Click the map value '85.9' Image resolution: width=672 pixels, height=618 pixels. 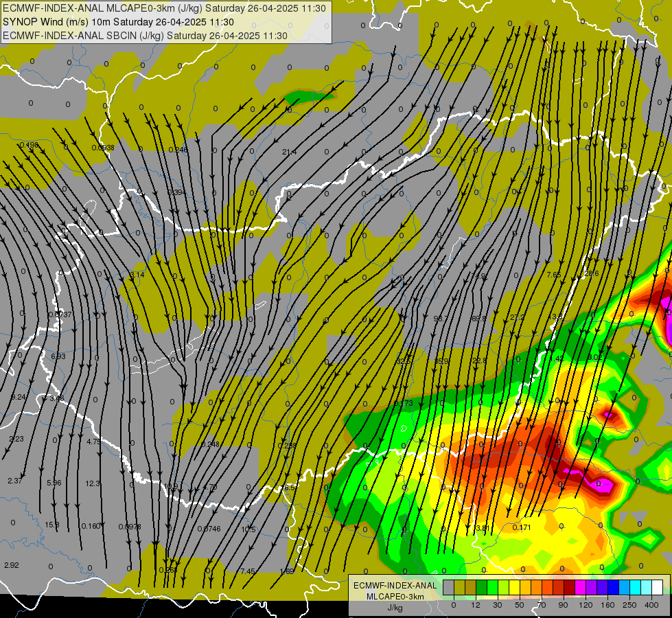[x=441, y=362]
